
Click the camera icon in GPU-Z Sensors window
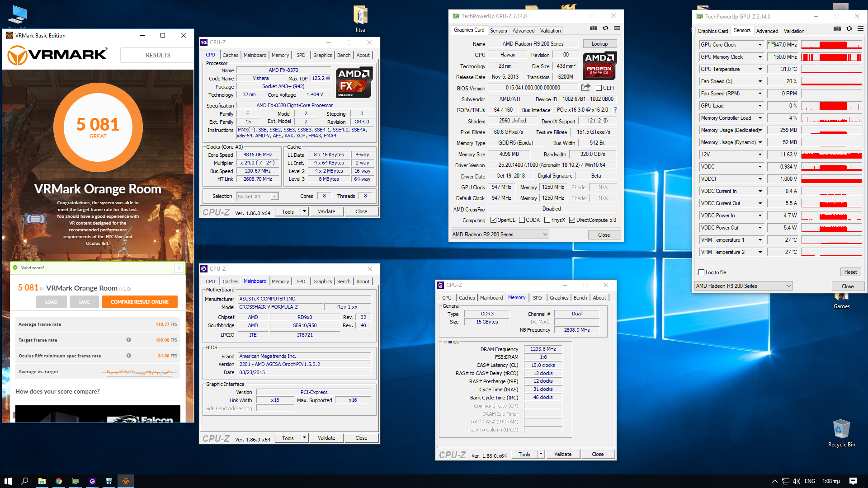837,29
